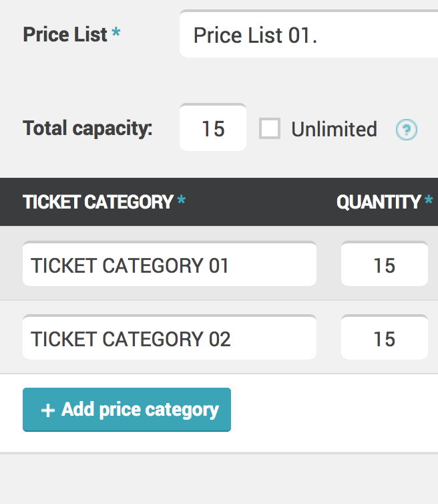Viewport: 438px width, 504px height.
Task: Add a new price category
Action: tap(127, 410)
